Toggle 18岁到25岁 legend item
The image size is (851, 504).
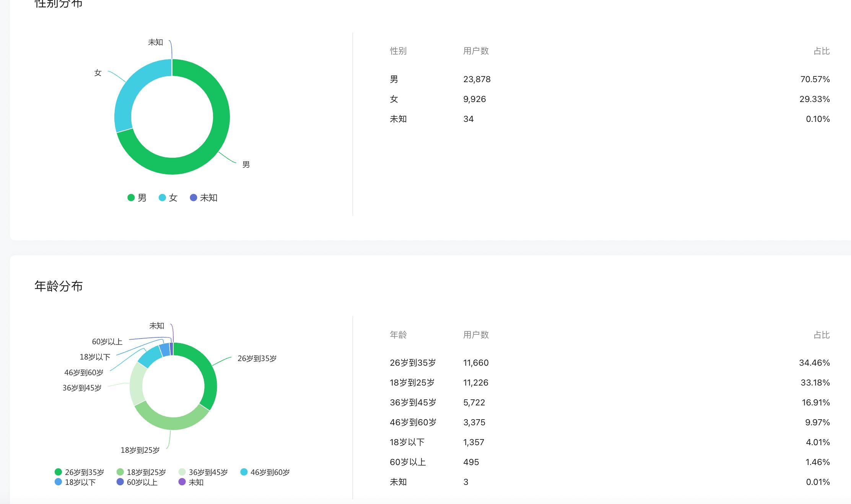pyautogui.click(x=142, y=472)
